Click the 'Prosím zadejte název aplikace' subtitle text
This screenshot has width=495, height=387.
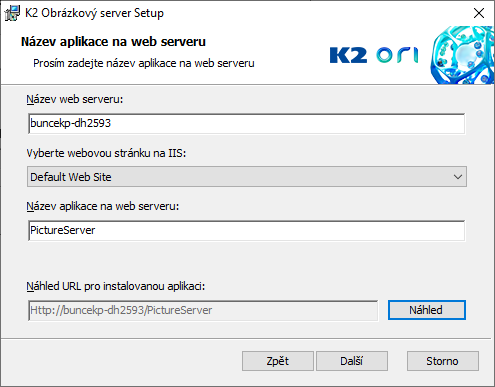point(144,63)
